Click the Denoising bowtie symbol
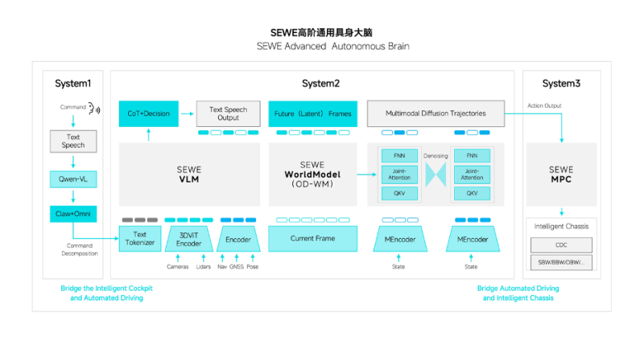 click(x=436, y=174)
